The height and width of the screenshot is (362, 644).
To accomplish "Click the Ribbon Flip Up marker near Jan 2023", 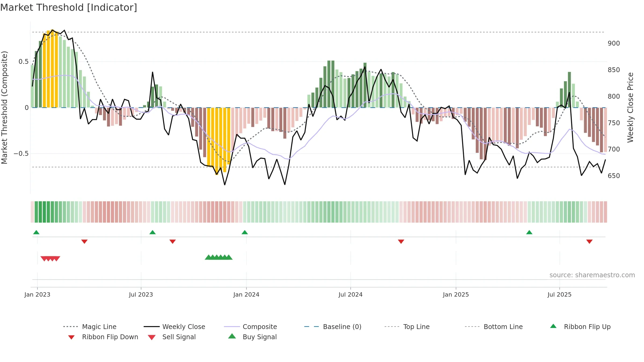I will point(36,232).
